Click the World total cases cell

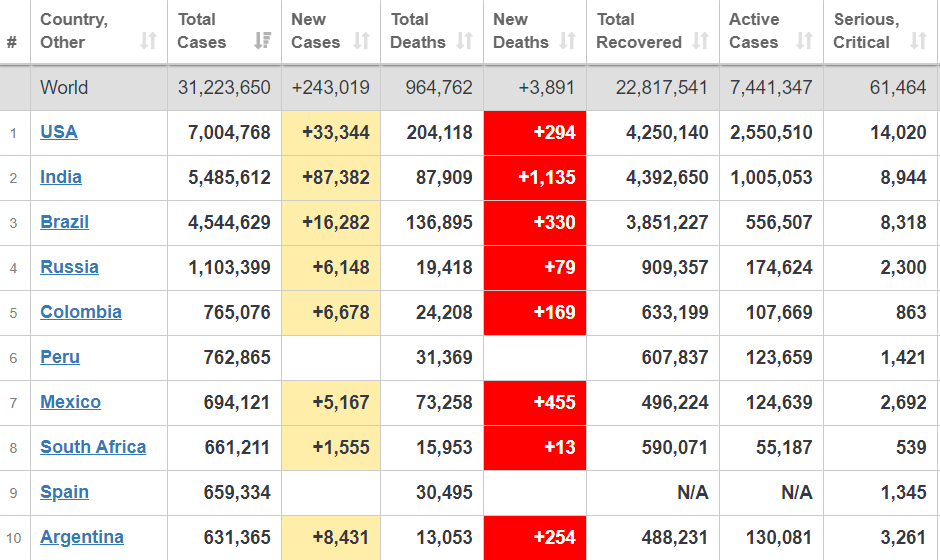tap(224, 88)
